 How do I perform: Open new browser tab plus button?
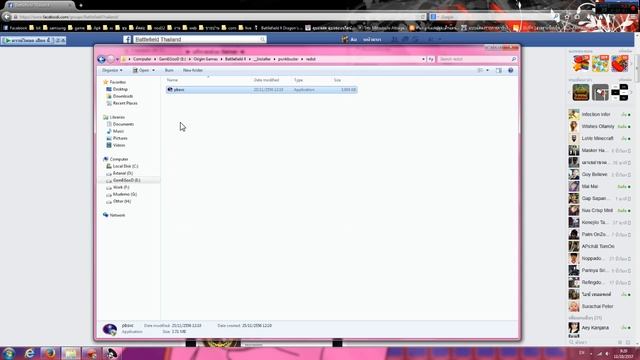coord(81,5)
